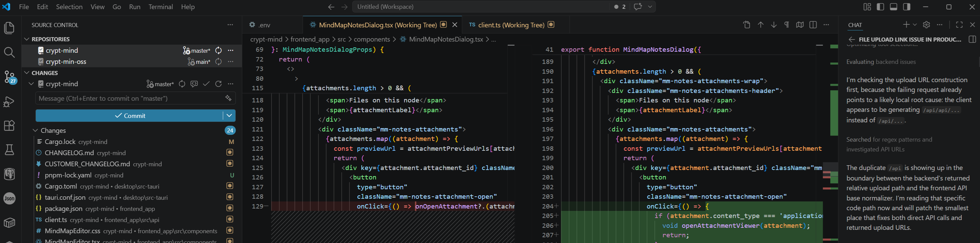Viewport: 980px width, 243px height.
Task: Open the map icon in the diff editor toolbar
Action: point(800,25)
